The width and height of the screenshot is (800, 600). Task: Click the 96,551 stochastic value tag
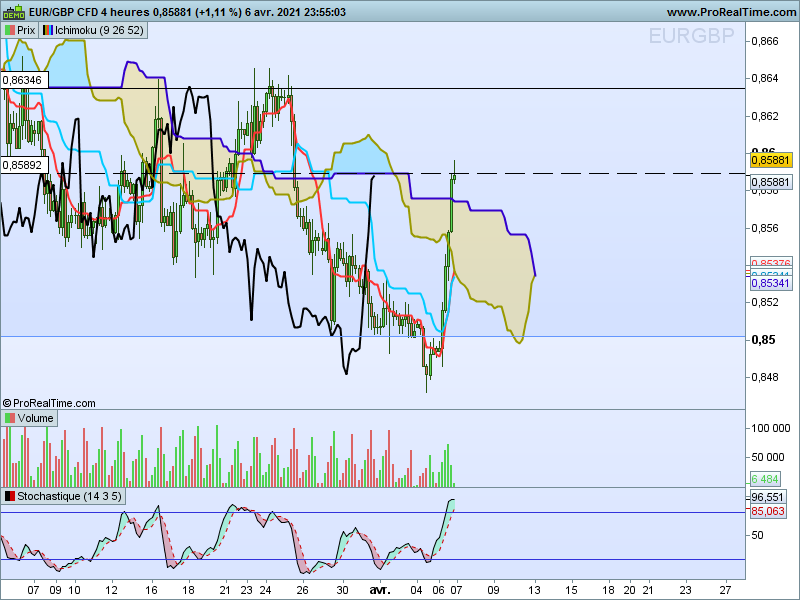point(767,497)
